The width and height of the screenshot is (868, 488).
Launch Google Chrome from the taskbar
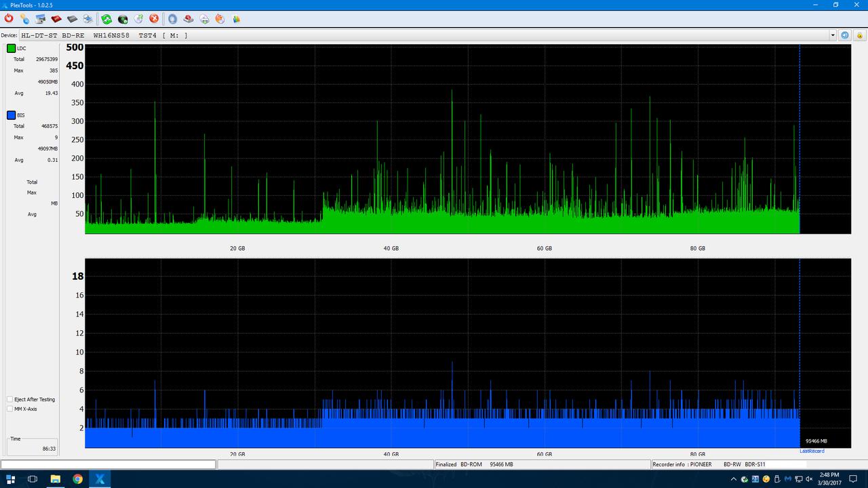pos(77,479)
